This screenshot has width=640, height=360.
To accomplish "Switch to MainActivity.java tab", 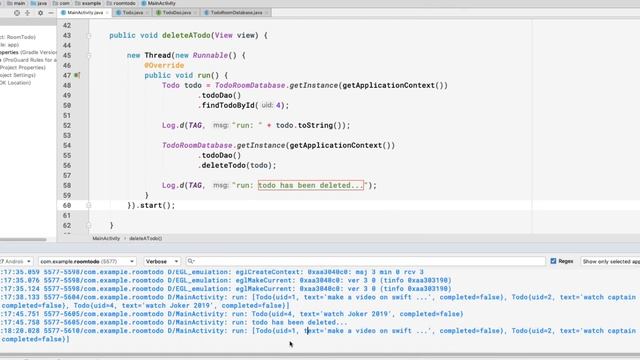I will [85, 13].
